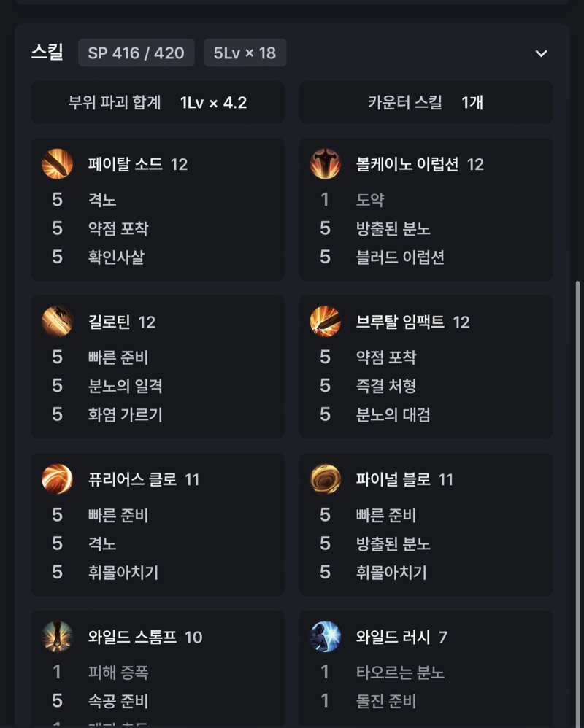Screen dimensions: 584x728
Task: Open the 파이널 블로 skill icon
Action: 326,479
